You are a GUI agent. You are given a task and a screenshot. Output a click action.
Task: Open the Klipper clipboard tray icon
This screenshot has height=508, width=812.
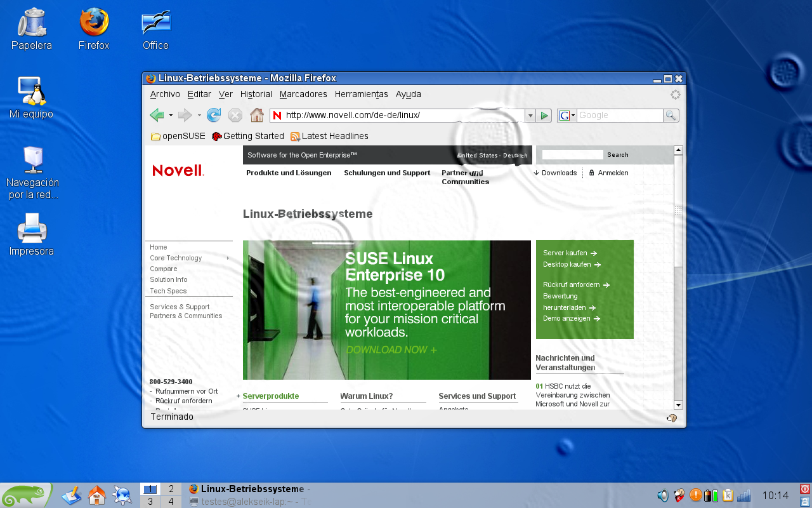pos(728,495)
